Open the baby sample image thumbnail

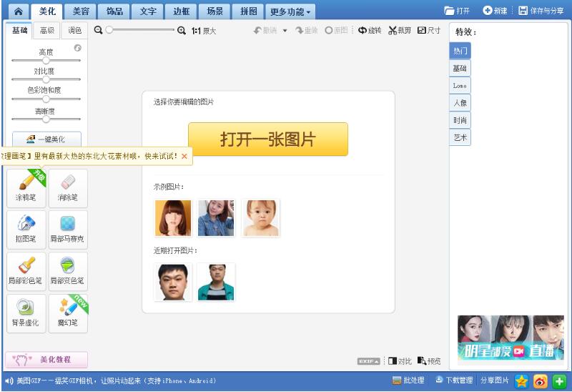click(260, 218)
